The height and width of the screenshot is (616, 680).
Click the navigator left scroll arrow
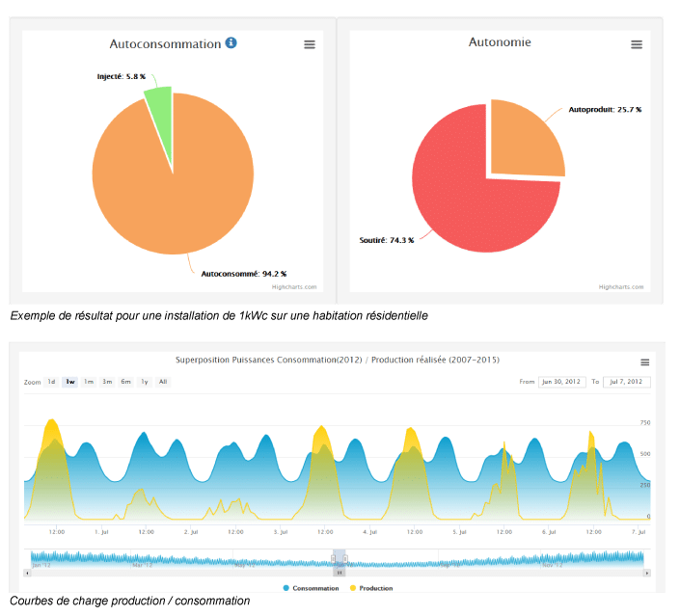coord(27,573)
